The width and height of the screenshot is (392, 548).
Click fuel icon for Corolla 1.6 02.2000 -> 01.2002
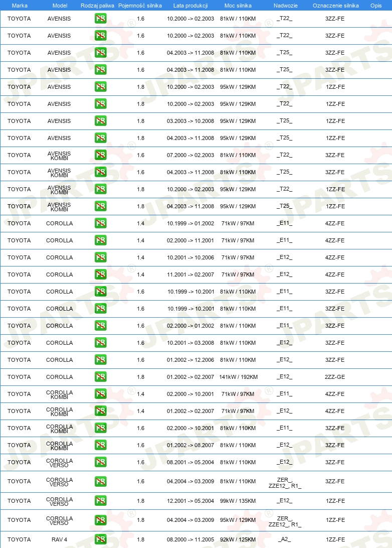(101, 326)
